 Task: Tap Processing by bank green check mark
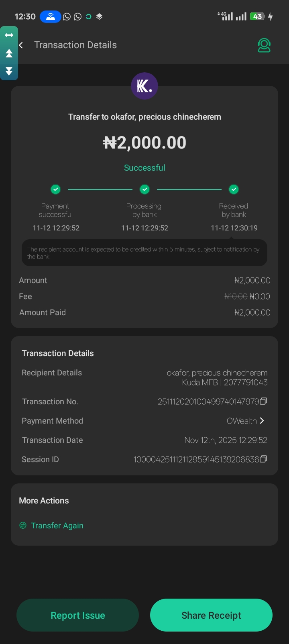tap(144, 189)
